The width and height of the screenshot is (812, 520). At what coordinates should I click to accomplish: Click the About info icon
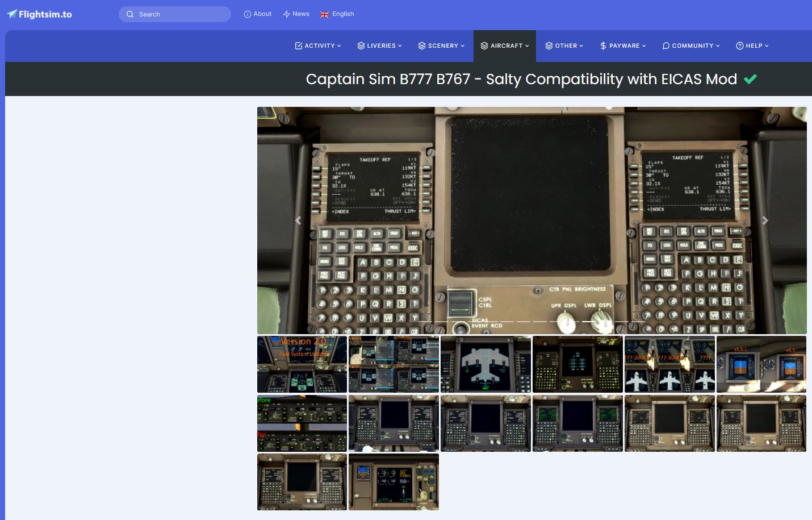tap(248, 14)
